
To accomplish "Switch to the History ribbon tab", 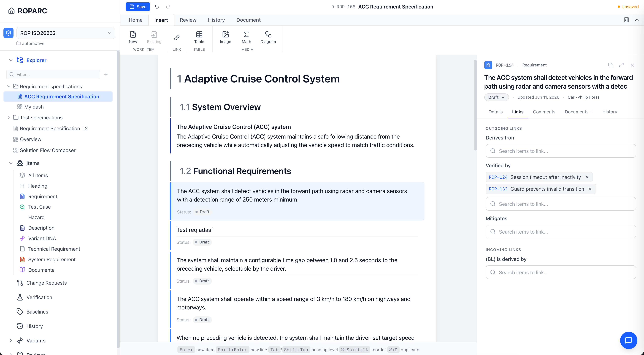I will point(216,20).
